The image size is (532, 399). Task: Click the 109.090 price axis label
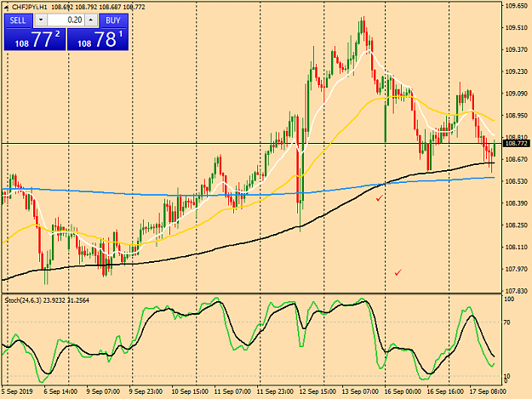click(517, 94)
